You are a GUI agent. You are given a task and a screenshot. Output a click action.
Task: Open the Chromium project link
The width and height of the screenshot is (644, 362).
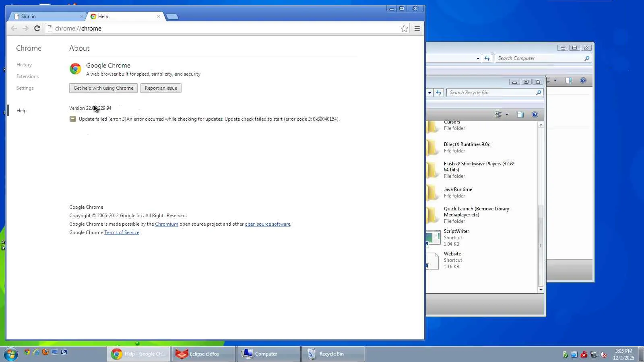pyautogui.click(x=167, y=224)
